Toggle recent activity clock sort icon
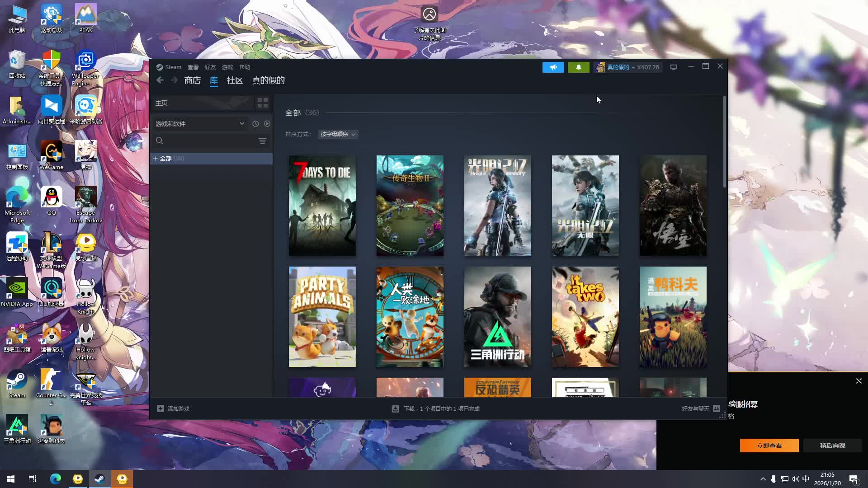 pos(255,124)
